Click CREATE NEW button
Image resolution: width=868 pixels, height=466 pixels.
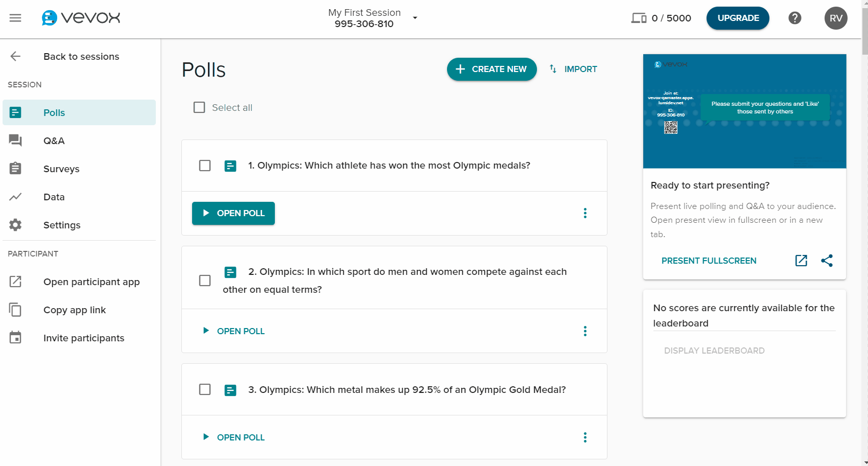pos(491,69)
